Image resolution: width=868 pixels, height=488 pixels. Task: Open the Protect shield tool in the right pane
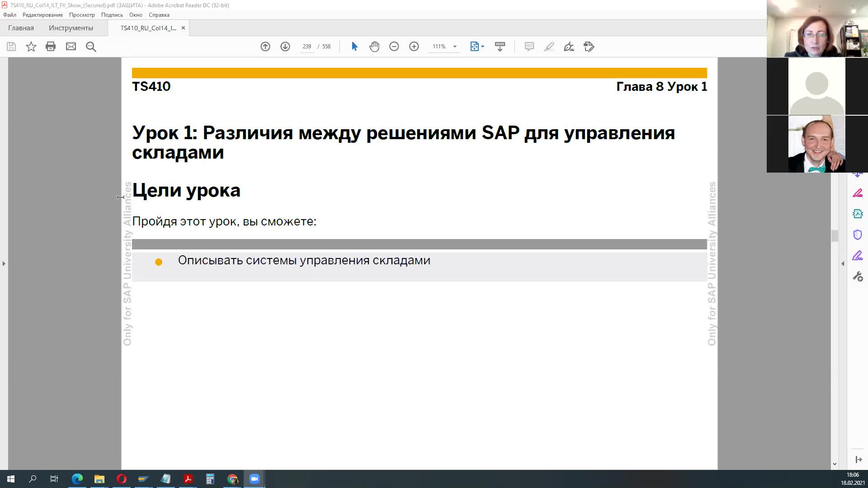[858, 235]
